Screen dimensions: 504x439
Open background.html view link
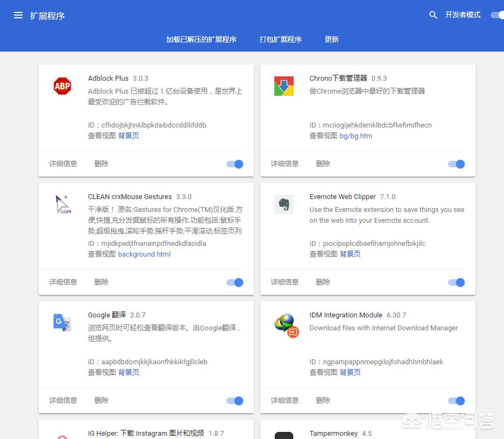point(144,254)
